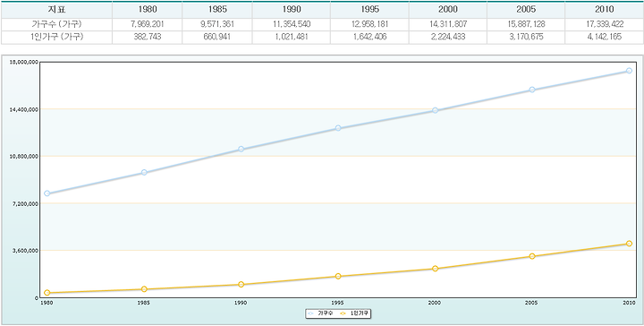644x326 pixels.
Task: Click the 1990 blue line data point
Action: point(241,150)
